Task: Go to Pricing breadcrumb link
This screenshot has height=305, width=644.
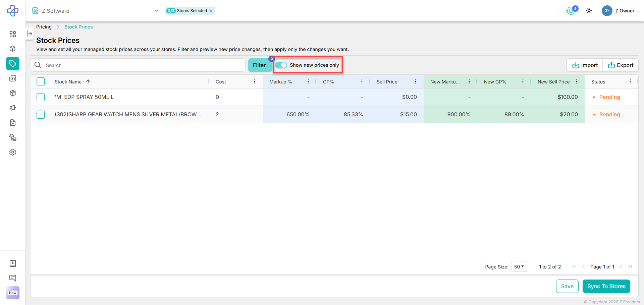Action: pos(44,27)
